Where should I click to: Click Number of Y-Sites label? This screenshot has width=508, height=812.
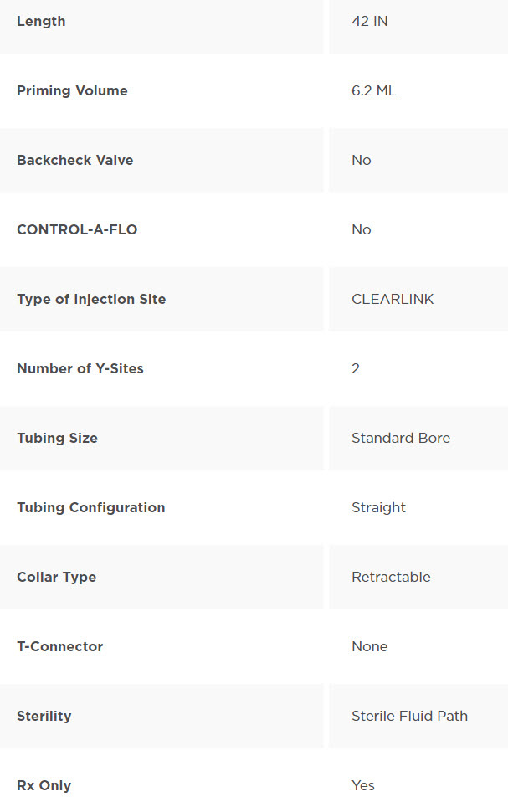(x=80, y=368)
